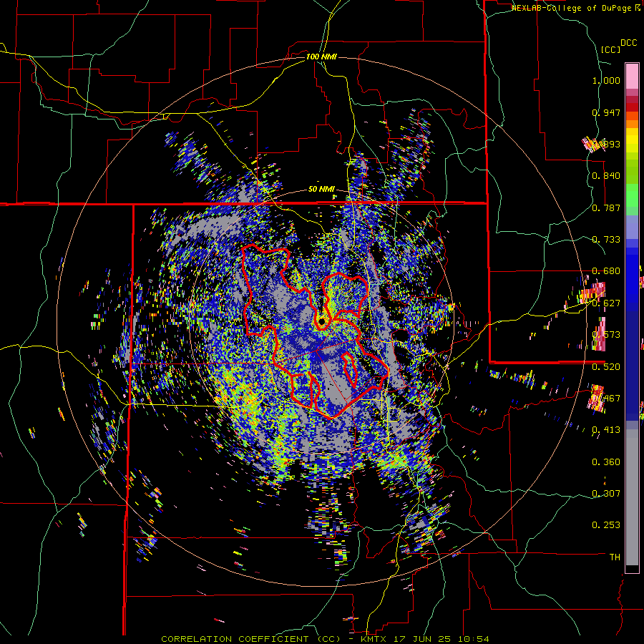Image resolution: width=644 pixels, height=644 pixels.
Task: Select the 0.893 color scale value
Action: pyautogui.click(x=606, y=144)
